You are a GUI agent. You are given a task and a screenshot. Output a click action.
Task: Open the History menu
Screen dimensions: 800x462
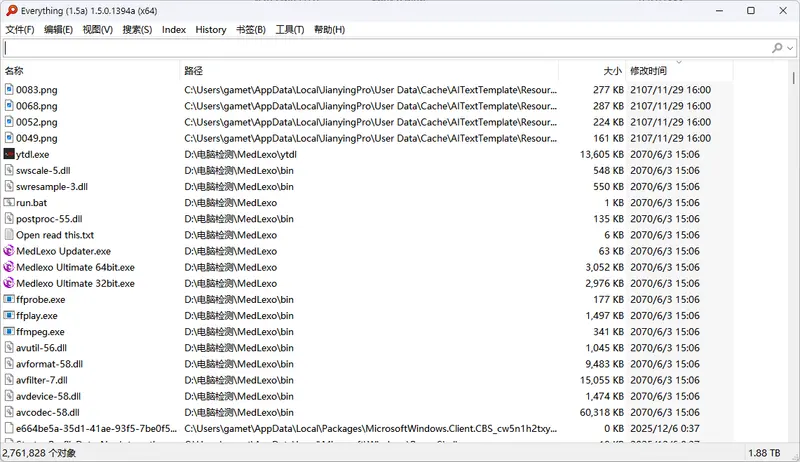[x=211, y=30]
